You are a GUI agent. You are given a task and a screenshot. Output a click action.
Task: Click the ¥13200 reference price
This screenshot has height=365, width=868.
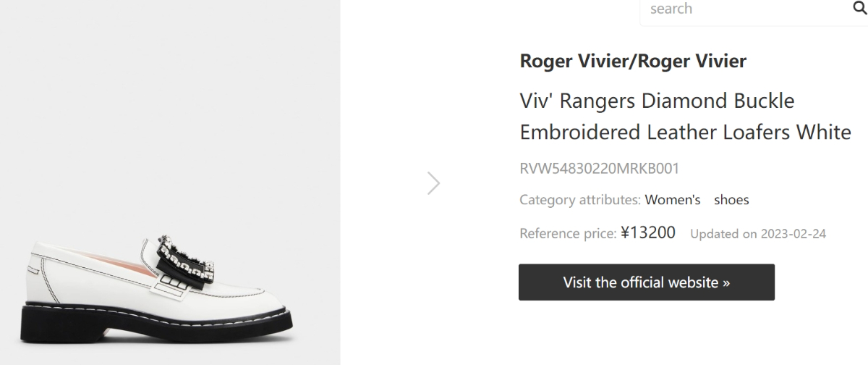648,233
